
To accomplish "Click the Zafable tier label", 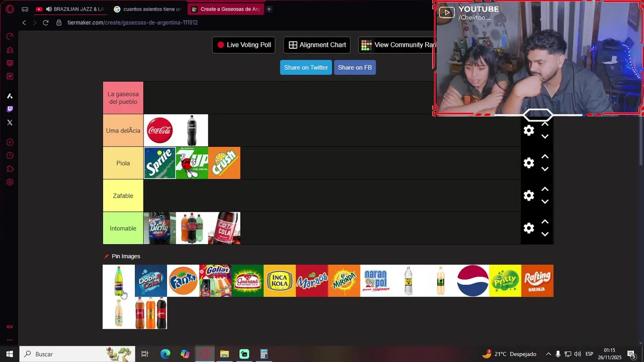I will pos(123,196).
